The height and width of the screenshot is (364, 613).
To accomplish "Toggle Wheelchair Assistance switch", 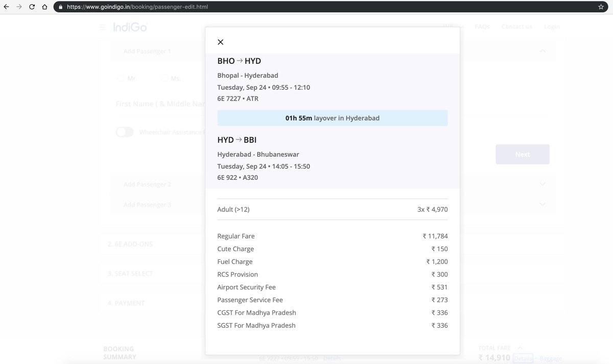I will [x=124, y=132].
